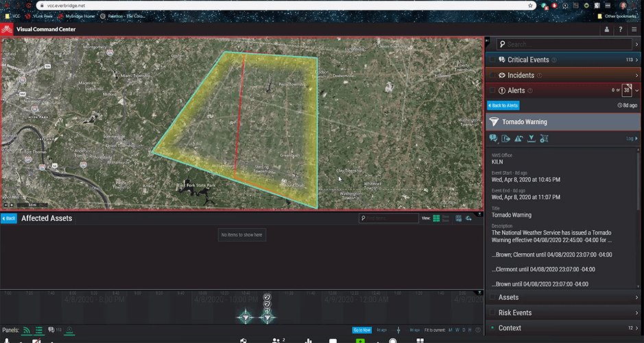Click the Alerts info icon
644x343 pixels.
pyautogui.click(x=530, y=91)
